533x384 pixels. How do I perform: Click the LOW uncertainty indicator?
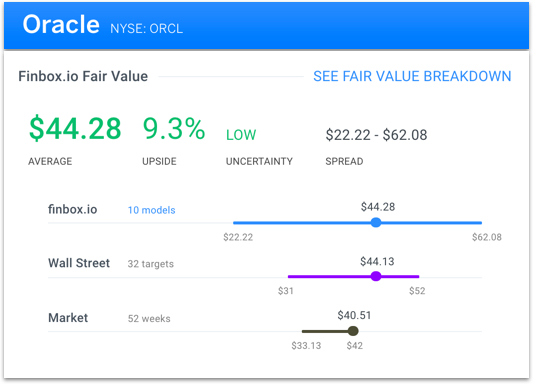241,135
